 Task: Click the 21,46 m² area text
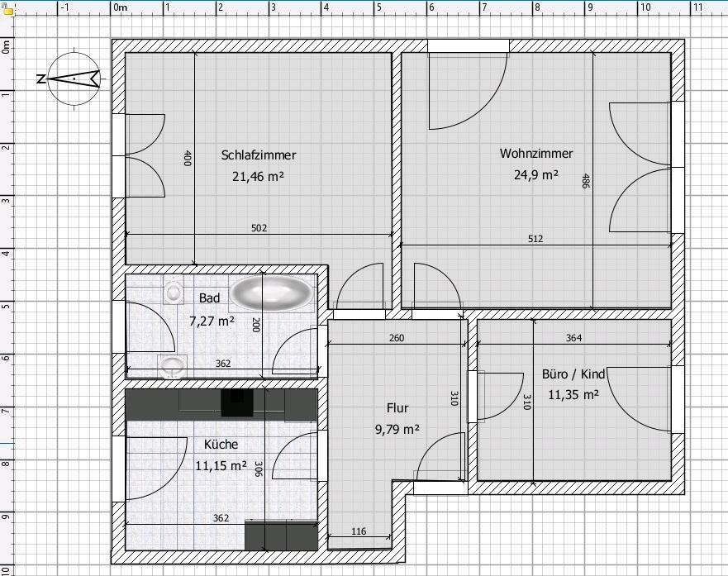click(258, 177)
